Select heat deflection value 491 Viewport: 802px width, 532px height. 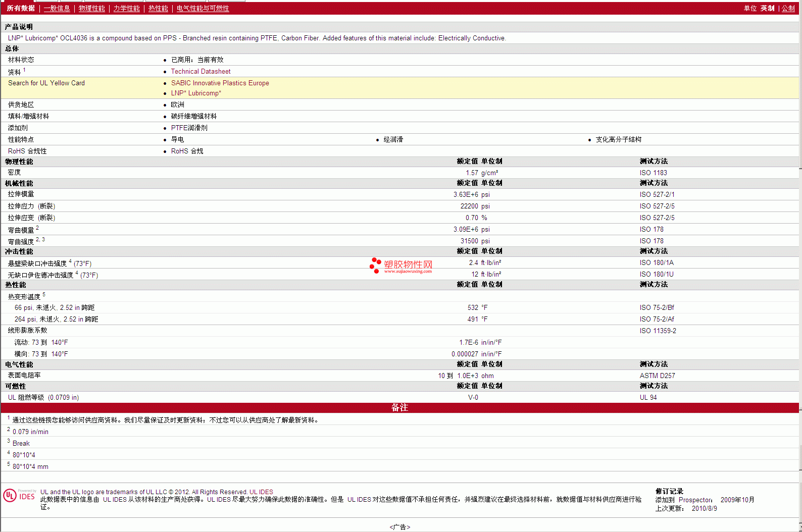tap(473, 320)
